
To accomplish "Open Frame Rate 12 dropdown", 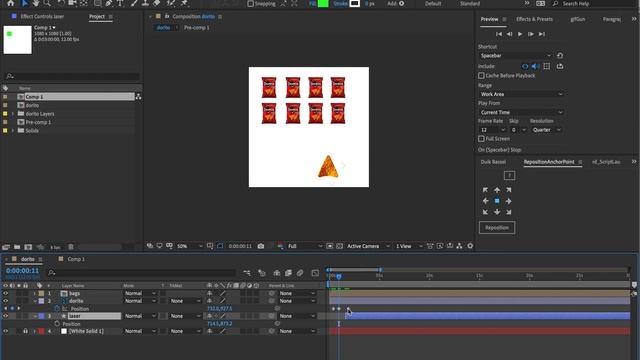I will [493, 130].
